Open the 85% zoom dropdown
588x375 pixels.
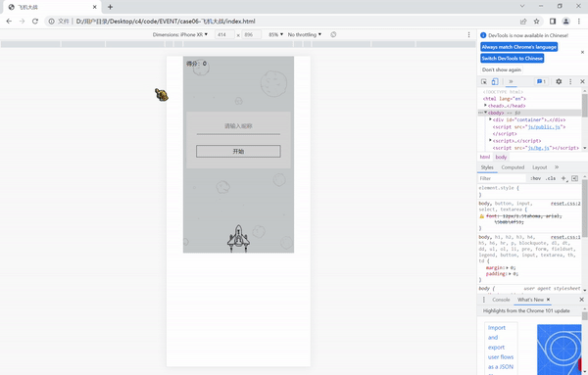pyautogui.click(x=275, y=34)
